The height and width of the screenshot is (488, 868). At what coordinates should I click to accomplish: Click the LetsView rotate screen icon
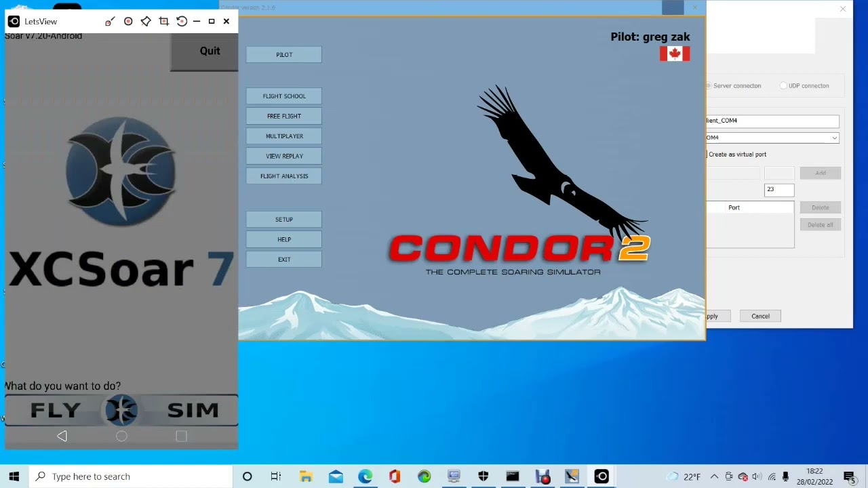(182, 22)
